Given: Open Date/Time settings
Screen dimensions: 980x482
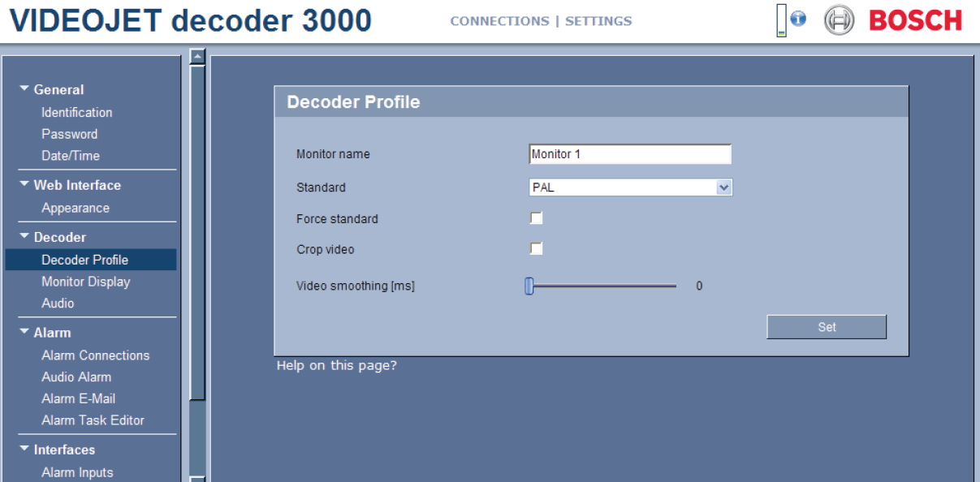Looking at the screenshot, I should point(71,155).
